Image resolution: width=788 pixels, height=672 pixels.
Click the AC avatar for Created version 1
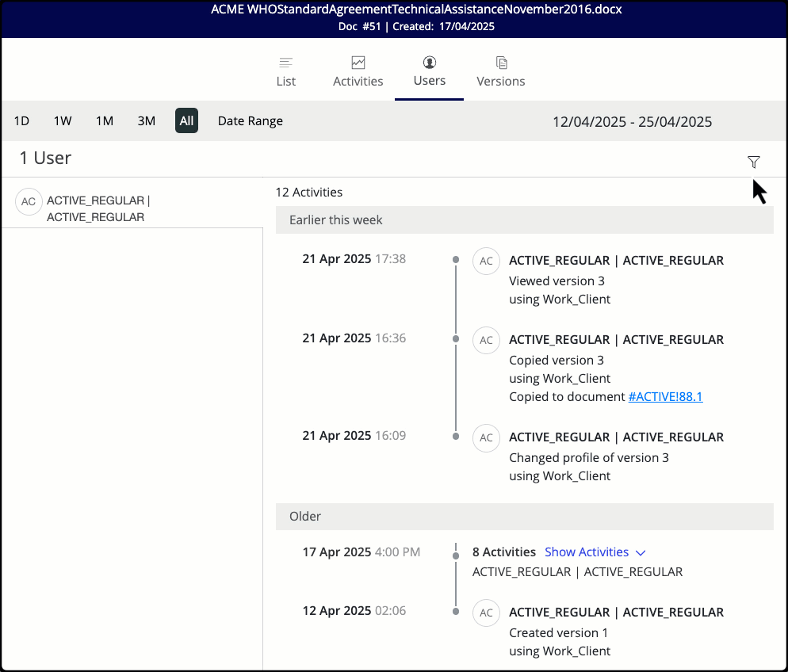(486, 613)
